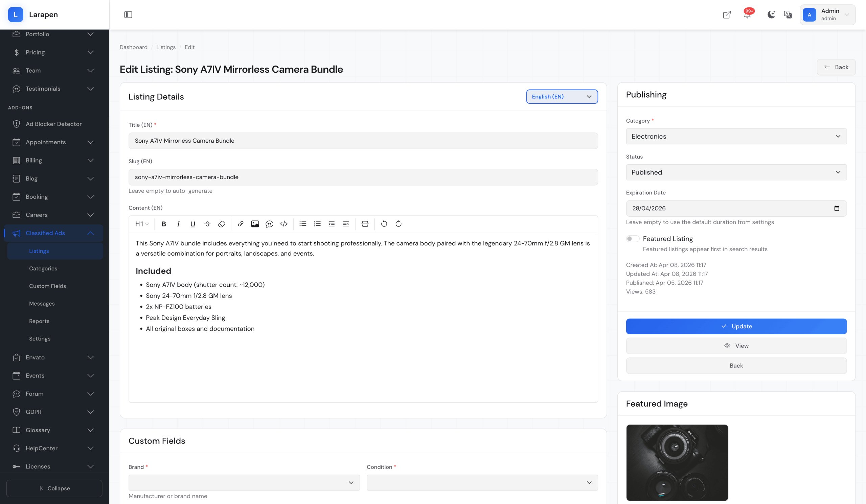The image size is (866, 504).
Task: Click the insert link icon
Action: [x=241, y=224]
